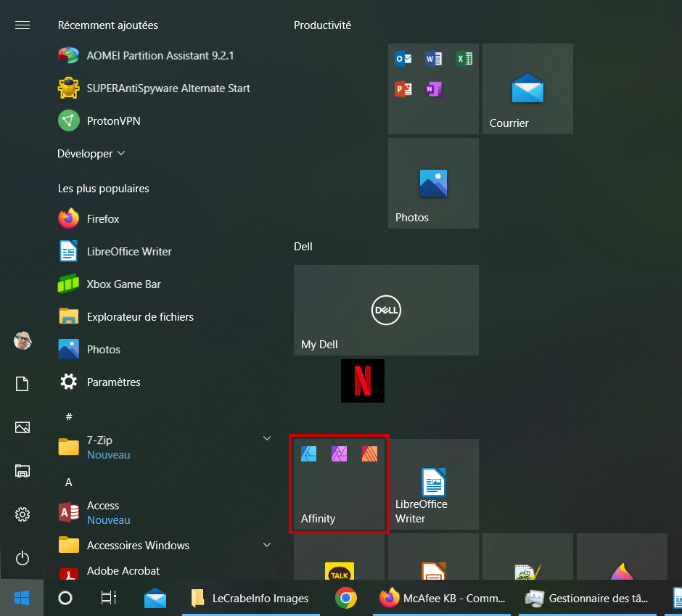The image size is (682, 616).
Task: Click the Dell group heading
Action: coord(303,247)
